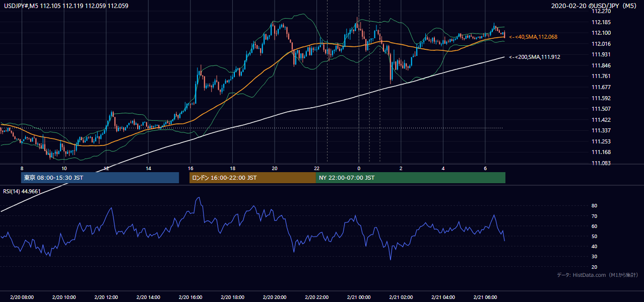Click the 2/20 12:00 time axis label
Viewport: 644px width, 302px height.
[106, 297]
